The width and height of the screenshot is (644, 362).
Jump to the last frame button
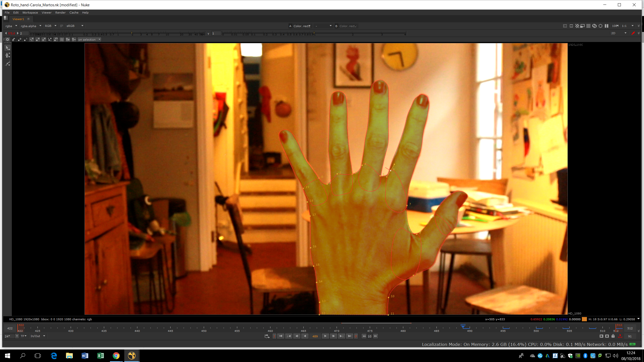point(349,336)
